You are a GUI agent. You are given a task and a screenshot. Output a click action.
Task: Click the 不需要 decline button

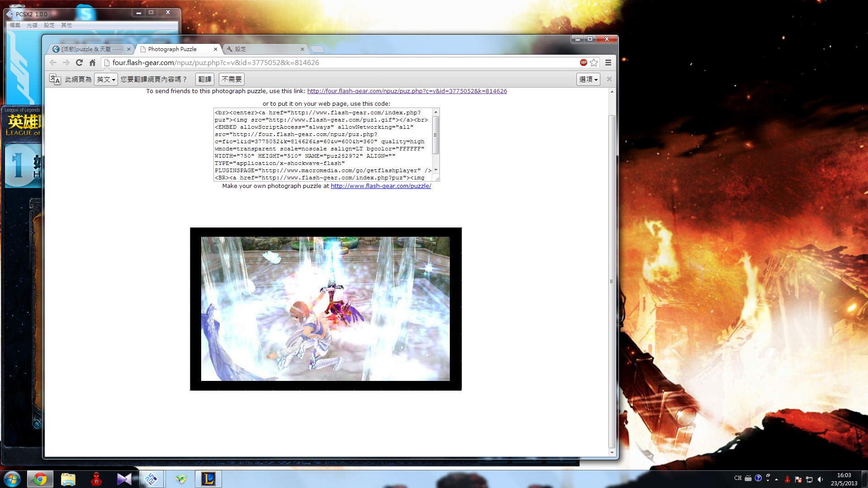(x=231, y=80)
